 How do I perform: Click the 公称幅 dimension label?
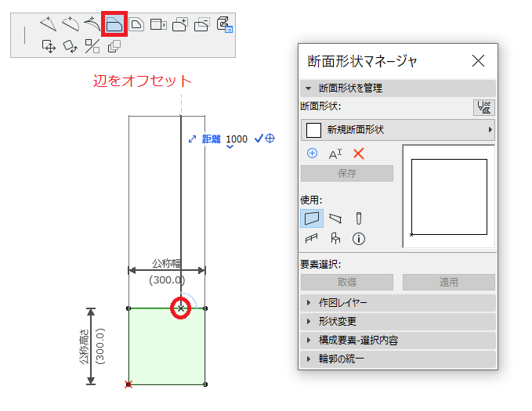pyautogui.click(x=166, y=263)
